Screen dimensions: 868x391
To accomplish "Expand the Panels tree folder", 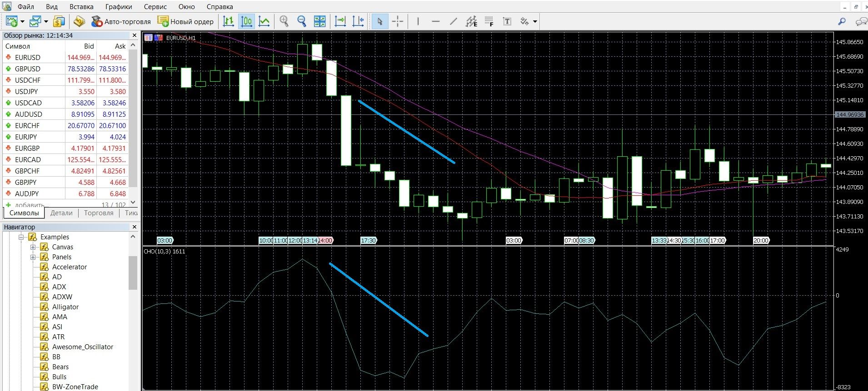I will click(x=33, y=257).
